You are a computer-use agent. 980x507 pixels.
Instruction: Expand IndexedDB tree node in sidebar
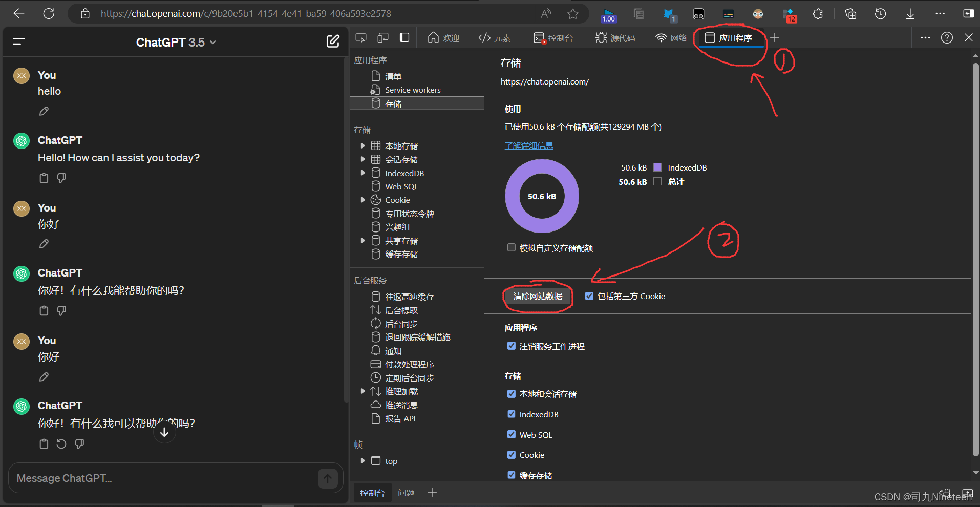[363, 173]
